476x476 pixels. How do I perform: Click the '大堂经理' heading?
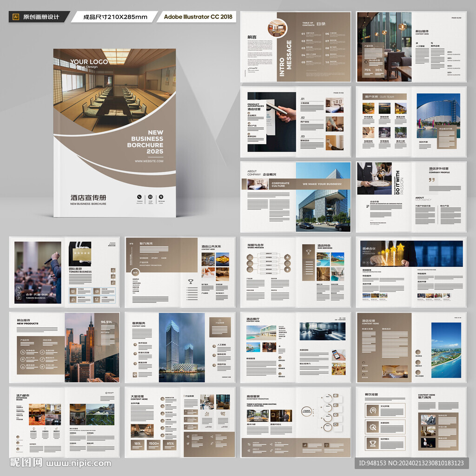coord(137,397)
